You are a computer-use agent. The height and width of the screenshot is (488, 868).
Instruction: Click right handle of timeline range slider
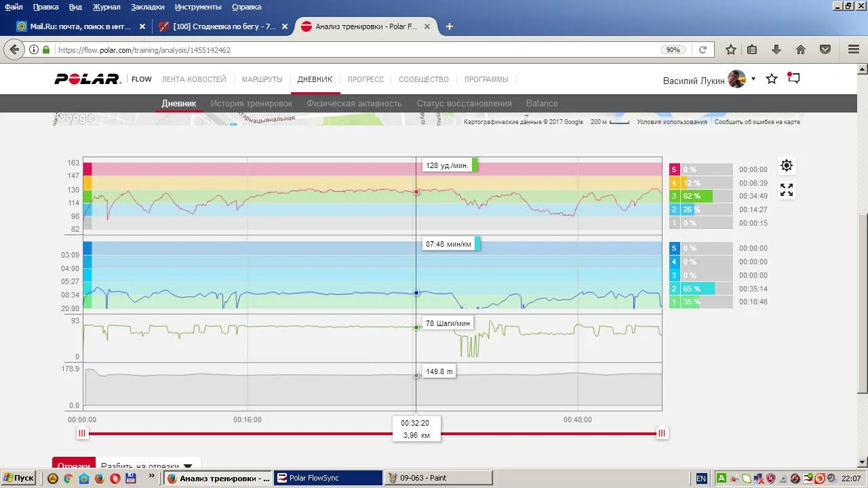662,433
